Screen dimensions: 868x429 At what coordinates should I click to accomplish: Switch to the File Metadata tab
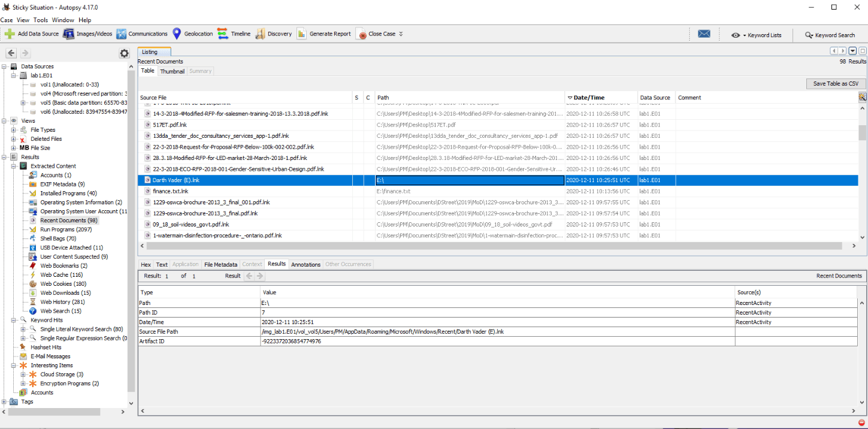tap(221, 264)
